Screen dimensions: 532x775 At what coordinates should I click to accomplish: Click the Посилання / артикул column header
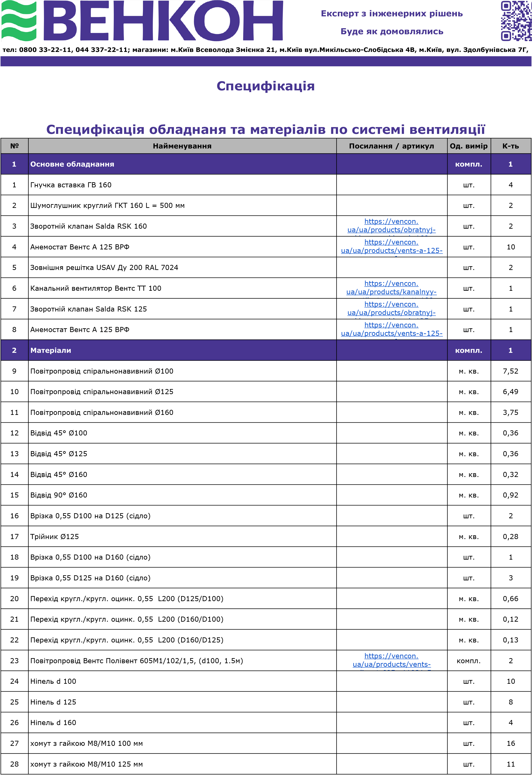391,146
